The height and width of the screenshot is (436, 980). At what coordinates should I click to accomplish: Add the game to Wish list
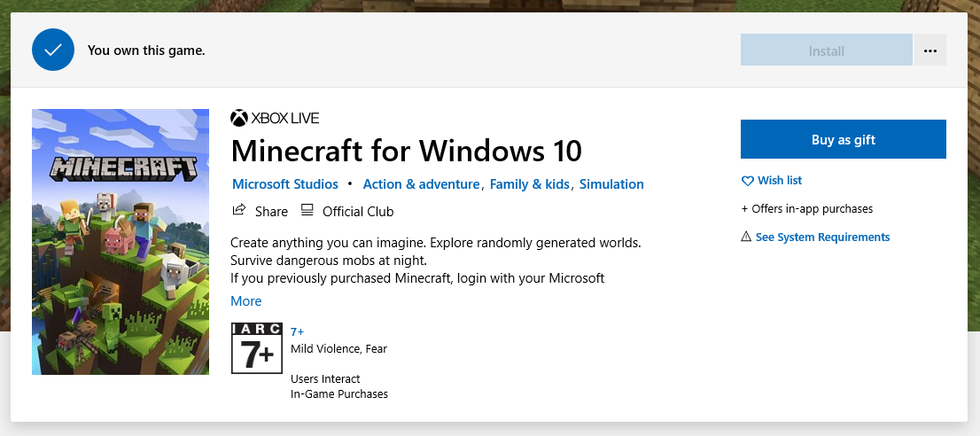(x=780, y=181)
